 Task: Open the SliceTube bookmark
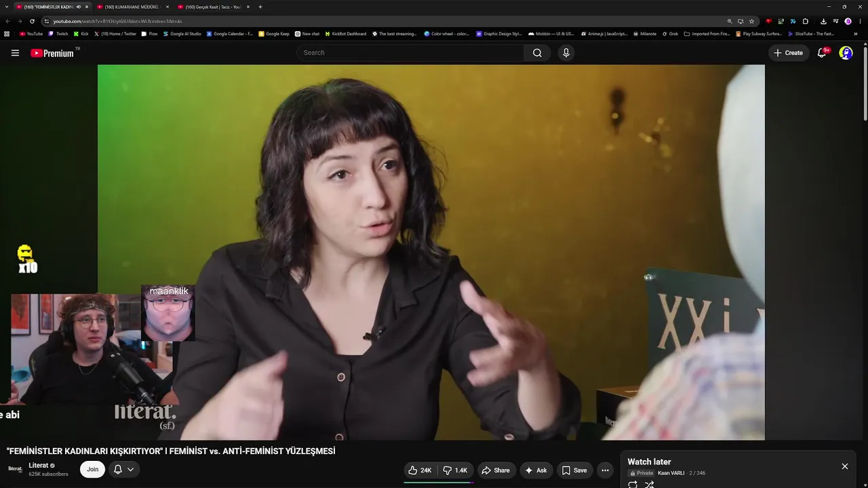[810, 34]
